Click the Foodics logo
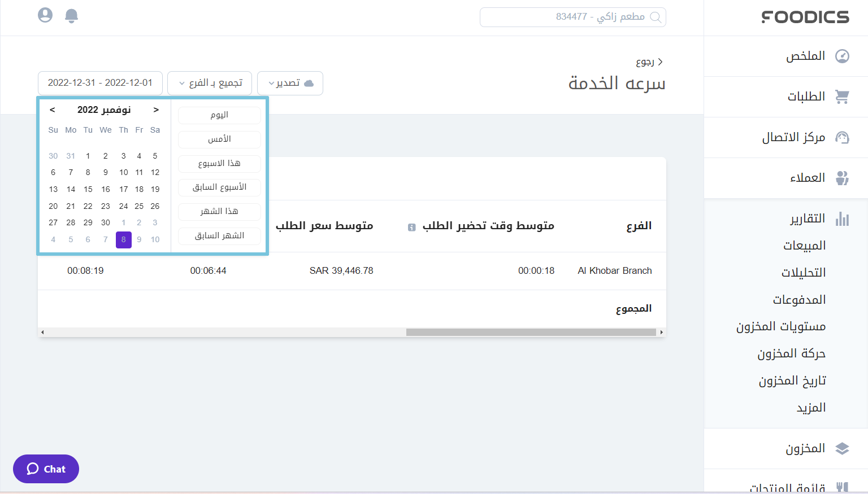 coord(805,17)
